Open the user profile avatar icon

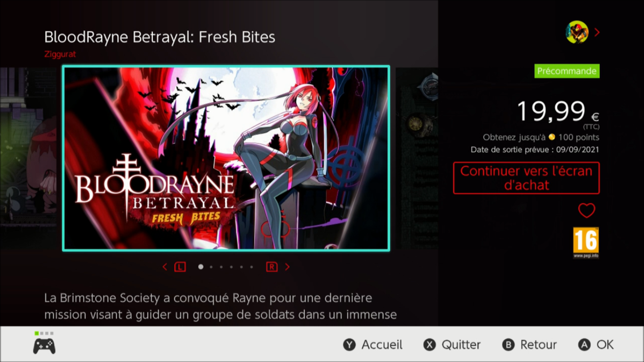click(x=577, y=32)
